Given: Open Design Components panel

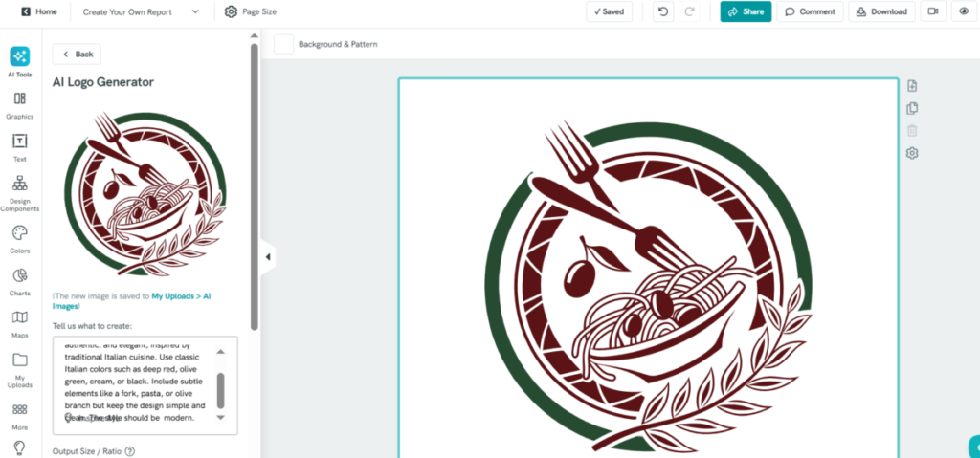Looking at the screenshot, I should (x=19, y=191).
